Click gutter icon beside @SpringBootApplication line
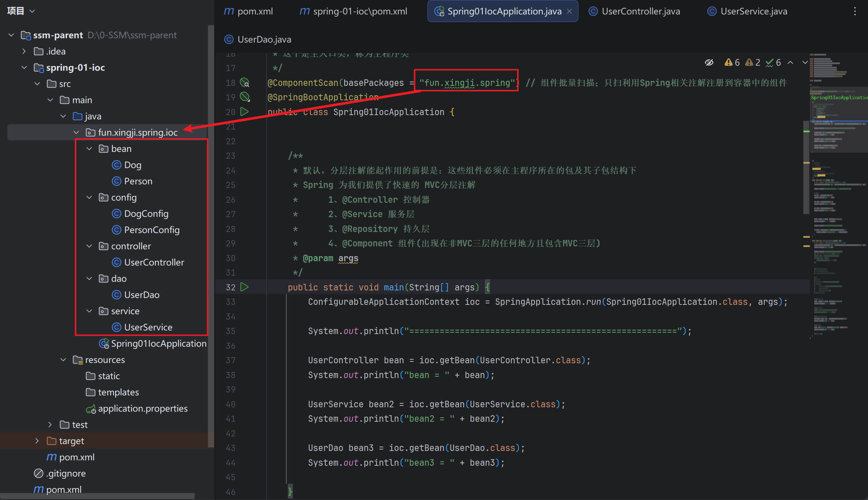This screenshot has height=500, width=868. (244, 97)
